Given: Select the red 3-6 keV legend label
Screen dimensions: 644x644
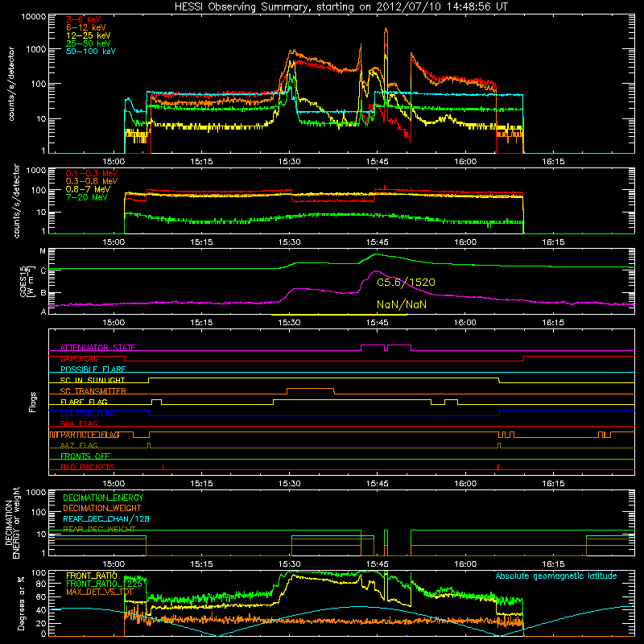Looking at the screenshot, I should [84, 19].
